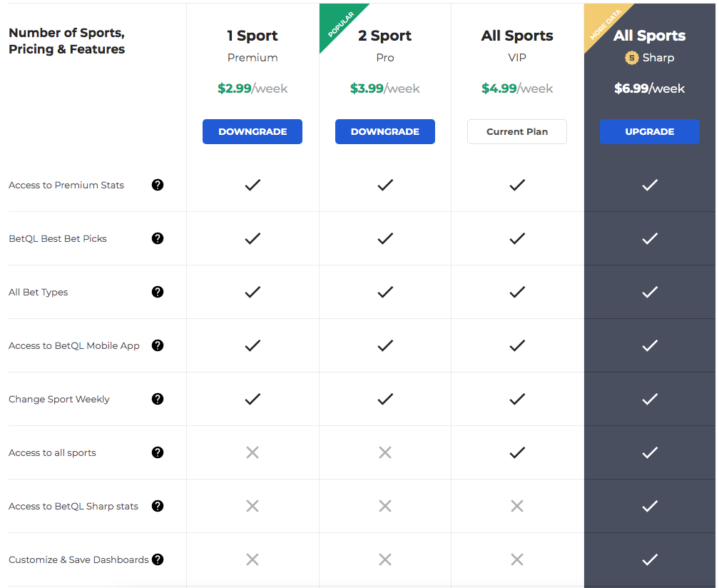Downgrade to the 2 Sport Pro plan
The image size is (719, 588).
coord(384,131)
